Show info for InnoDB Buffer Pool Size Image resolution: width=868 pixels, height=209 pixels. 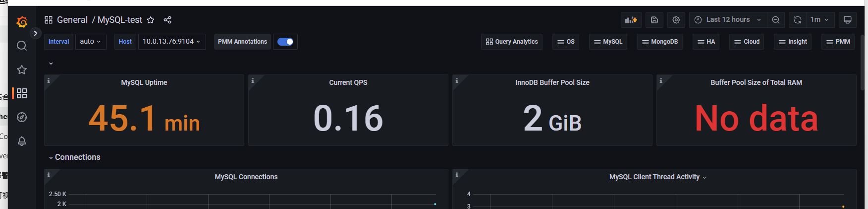click(457, 80)
